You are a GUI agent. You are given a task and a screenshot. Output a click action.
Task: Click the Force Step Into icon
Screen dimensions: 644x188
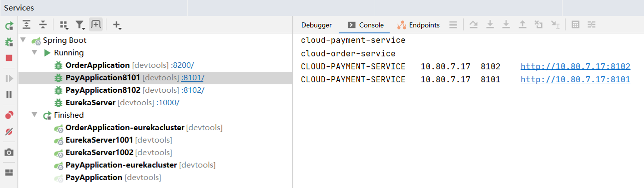point(506,24)
